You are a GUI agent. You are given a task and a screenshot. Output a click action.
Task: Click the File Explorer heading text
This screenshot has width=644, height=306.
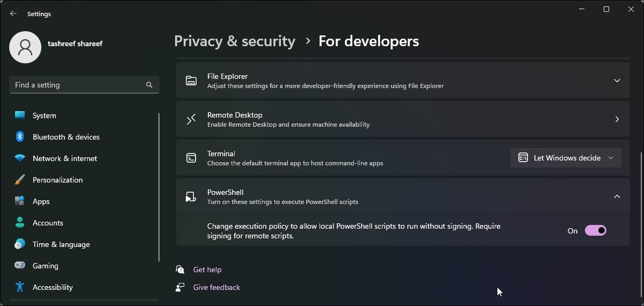tap(227, 76)
